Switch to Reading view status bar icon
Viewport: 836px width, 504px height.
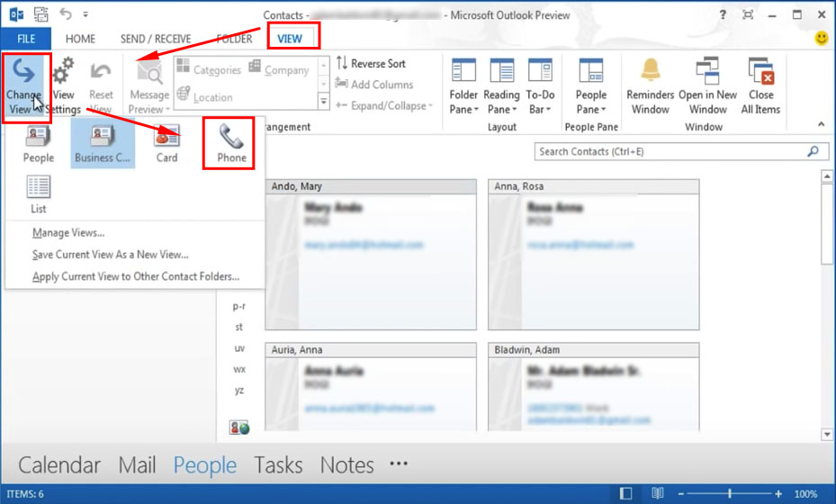coord(658,494)
